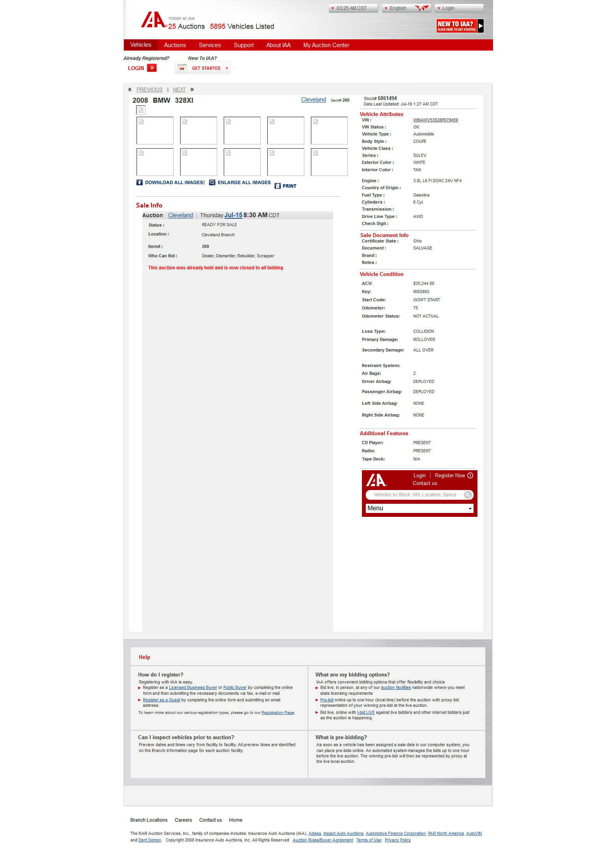Screen dimensions: 616x852
Task: Click the AutoVIN footer link
Action: (474, 834)
